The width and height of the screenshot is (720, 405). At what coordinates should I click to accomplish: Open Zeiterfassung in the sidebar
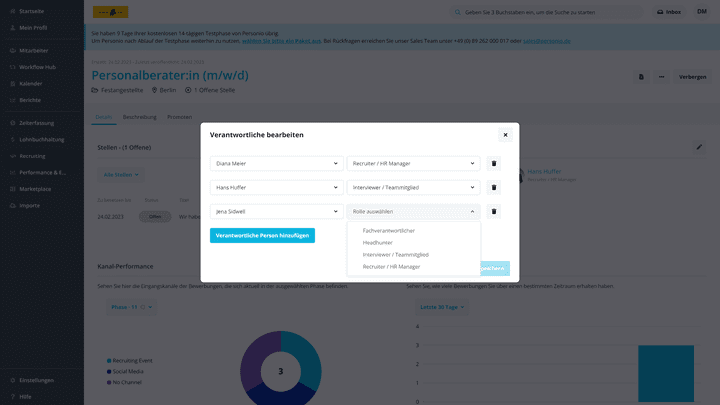point(37,123)
